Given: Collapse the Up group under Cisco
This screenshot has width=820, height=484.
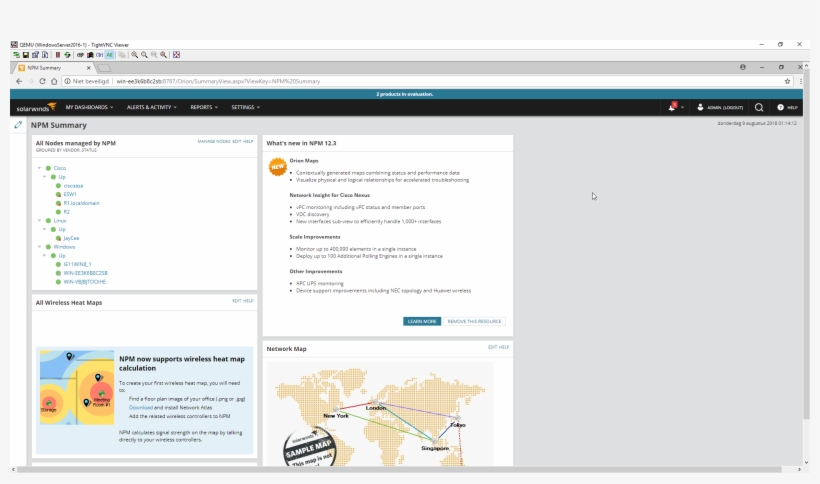Looking at the screenshot, I should (45, 177).
